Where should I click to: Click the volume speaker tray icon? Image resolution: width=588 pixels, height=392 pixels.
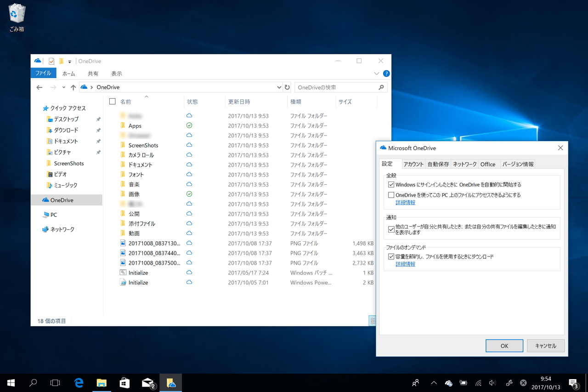coord(492,383)
